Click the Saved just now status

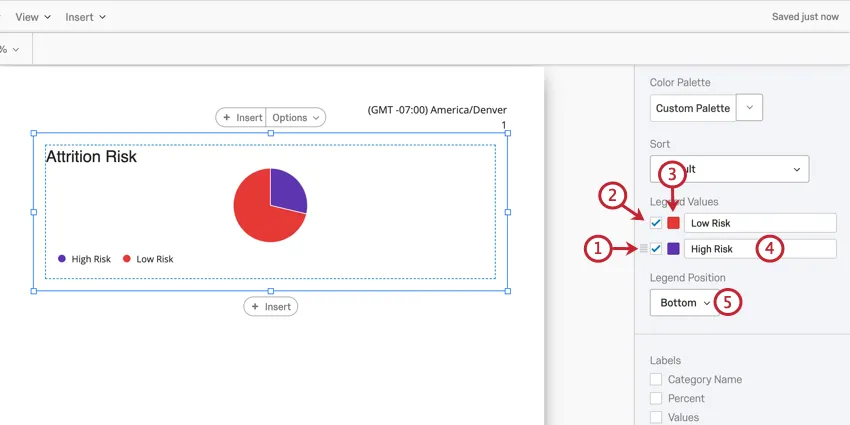click(x=805, y=17)
